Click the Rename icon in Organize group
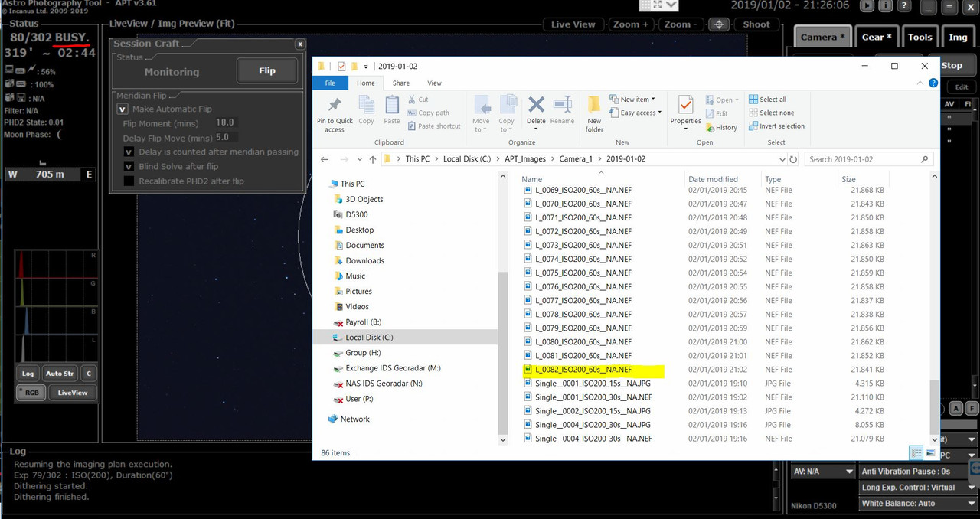 562,105
